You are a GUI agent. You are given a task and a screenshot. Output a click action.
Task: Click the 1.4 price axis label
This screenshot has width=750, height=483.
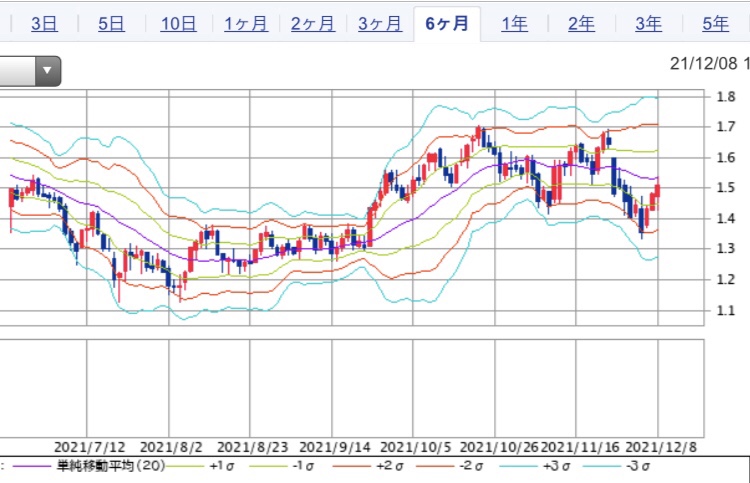point(726,219)
